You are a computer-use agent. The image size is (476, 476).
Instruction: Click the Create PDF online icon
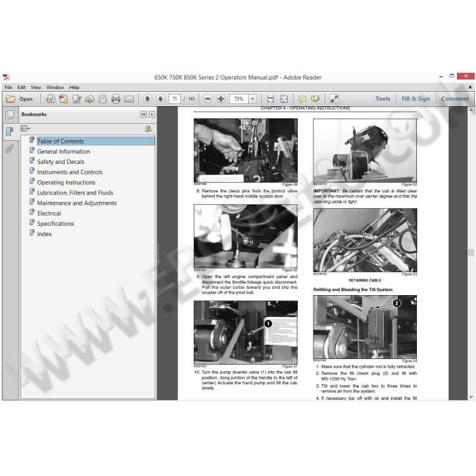pyautogui.click(x=50, y=99)
